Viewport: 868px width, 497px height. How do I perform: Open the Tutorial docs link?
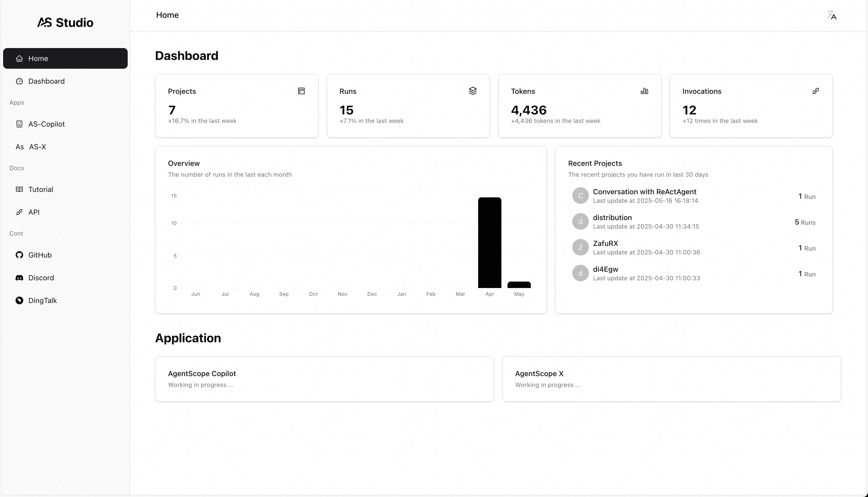pyautogui.click(x=41, y=189)
